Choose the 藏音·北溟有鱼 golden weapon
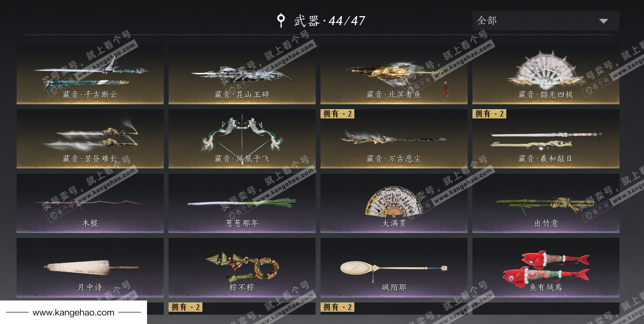644x324 pixels. (394, 74)
